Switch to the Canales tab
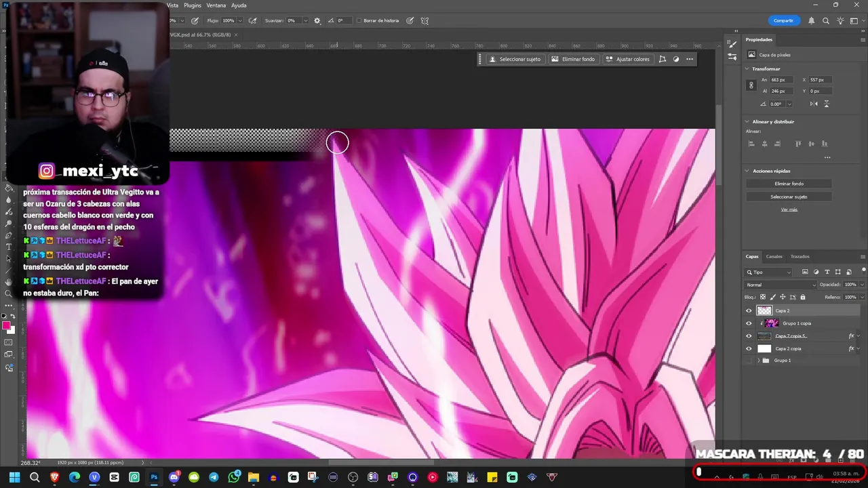Screen dimensions: 868x488 click(774, 256)
